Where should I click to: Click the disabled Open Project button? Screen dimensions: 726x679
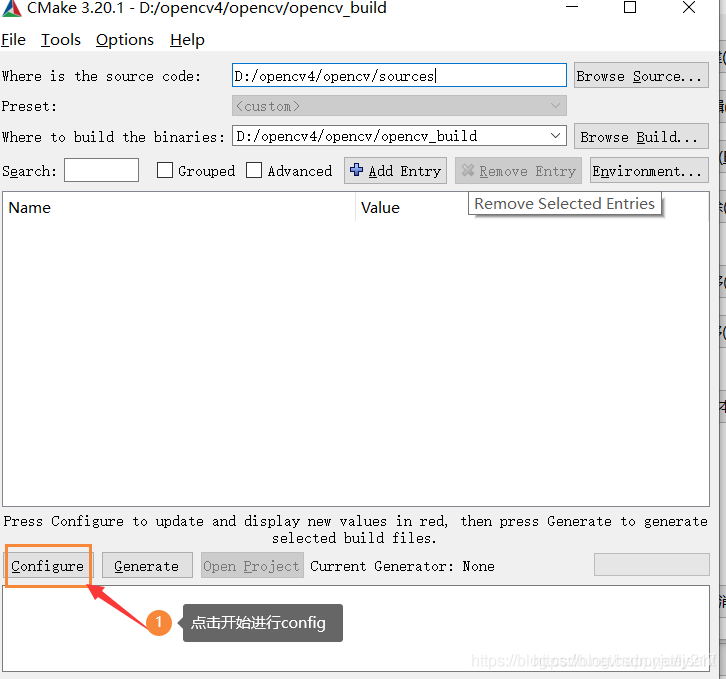point(252,566)
